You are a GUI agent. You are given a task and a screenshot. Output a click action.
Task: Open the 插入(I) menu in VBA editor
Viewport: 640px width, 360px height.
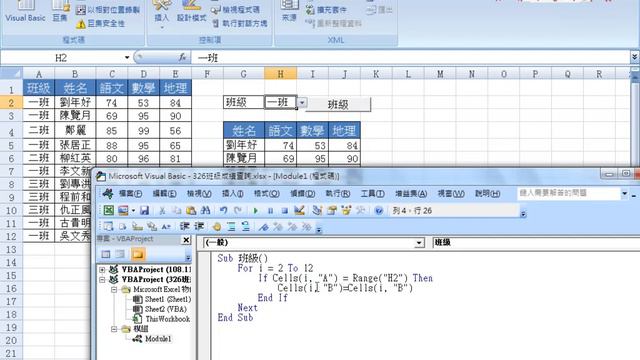tap(233, 194)
